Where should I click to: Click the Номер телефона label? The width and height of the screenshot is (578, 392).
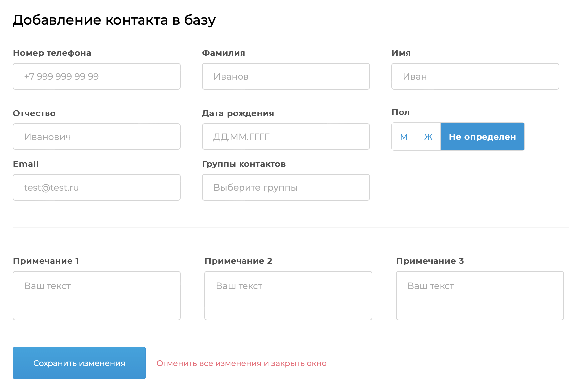point(52,53)
